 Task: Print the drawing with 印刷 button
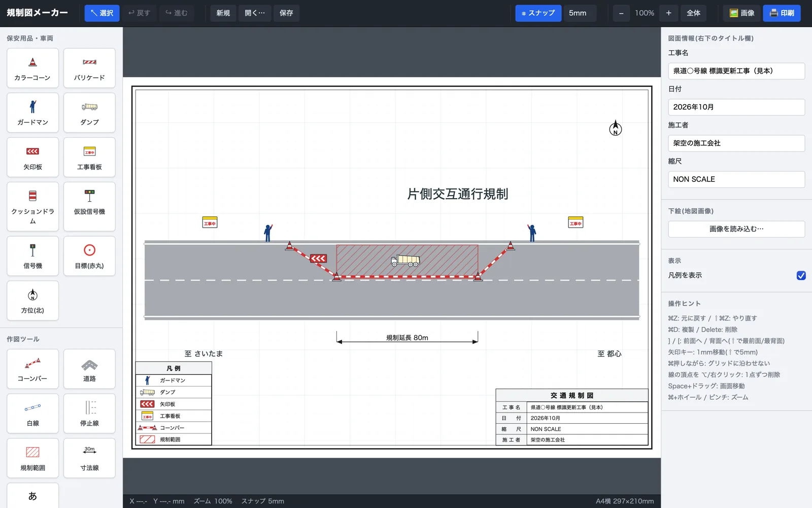click(x=782, y=13)
